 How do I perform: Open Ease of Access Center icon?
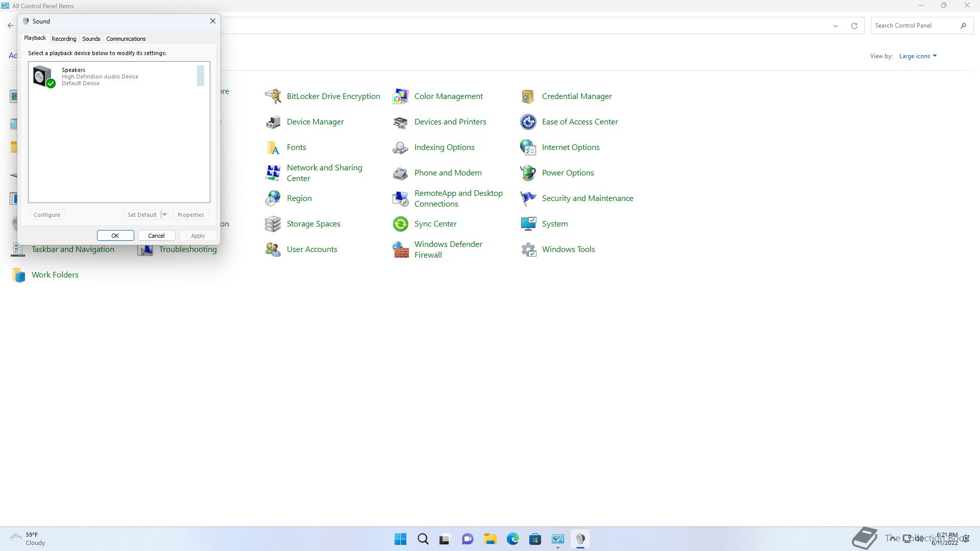coord(528,121)
